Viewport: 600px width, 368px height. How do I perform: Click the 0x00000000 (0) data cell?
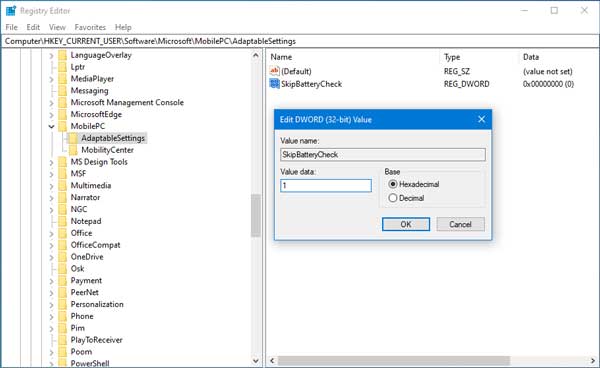coord(548,84)
